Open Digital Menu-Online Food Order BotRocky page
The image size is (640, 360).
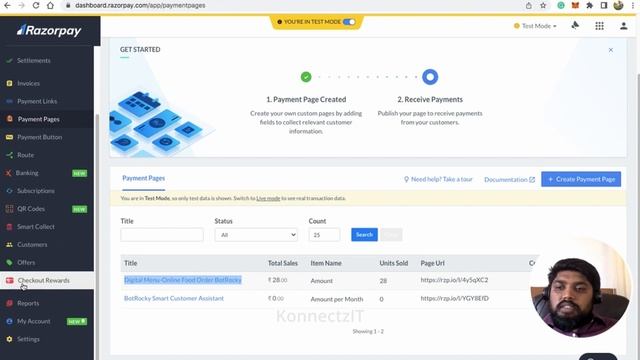(183, 280)
